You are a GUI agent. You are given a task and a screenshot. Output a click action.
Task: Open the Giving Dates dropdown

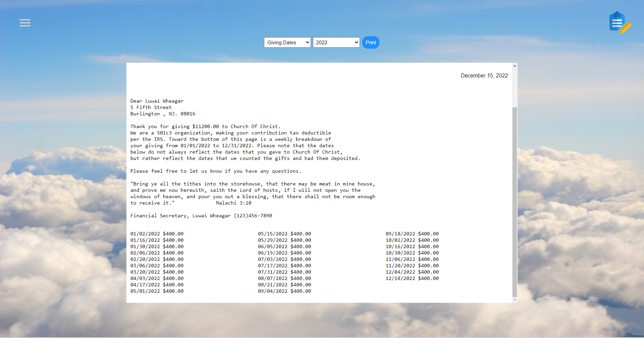[287, 43]
